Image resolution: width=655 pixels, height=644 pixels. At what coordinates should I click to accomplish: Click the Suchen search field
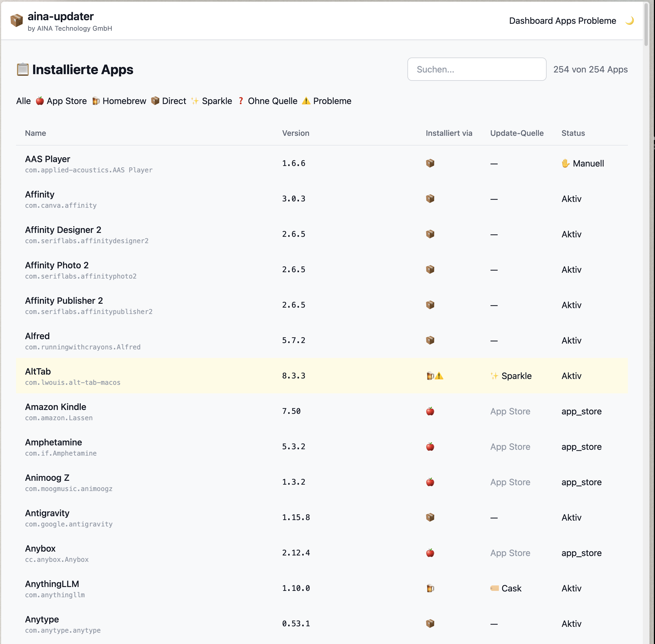pos(477,69)
